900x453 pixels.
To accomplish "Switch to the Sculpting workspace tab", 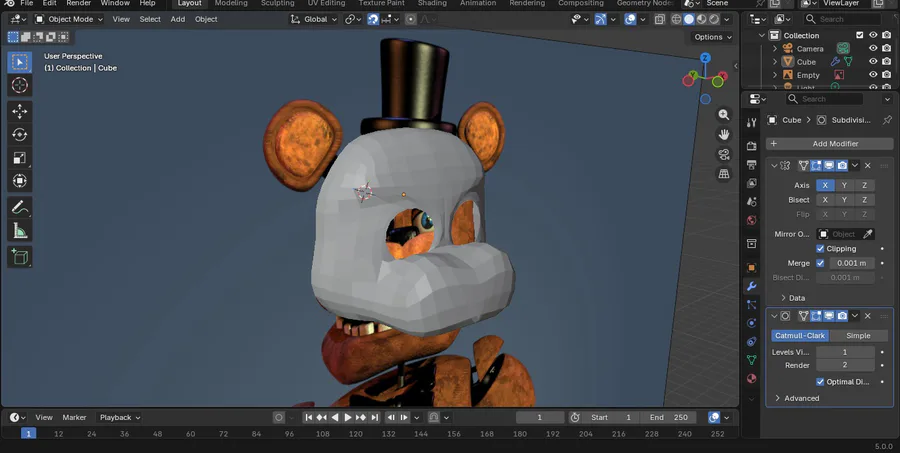I will [x=277, y=3].
